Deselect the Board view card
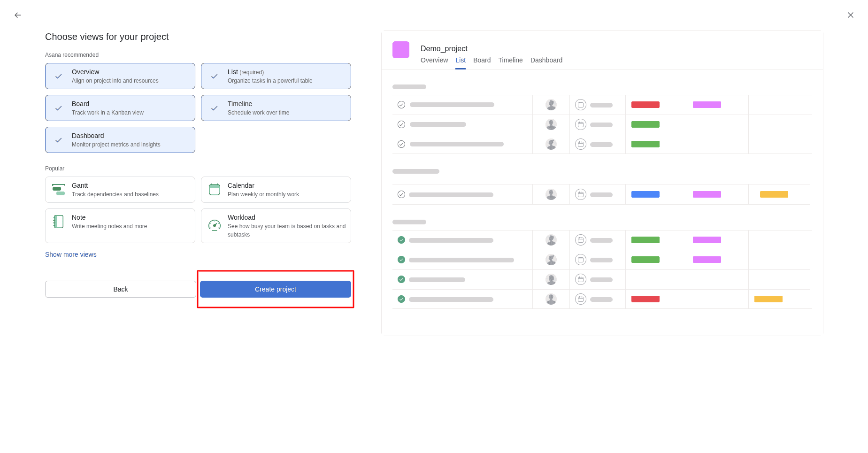Viewport: 868px width, 453px height. click(x=120, y=108)
